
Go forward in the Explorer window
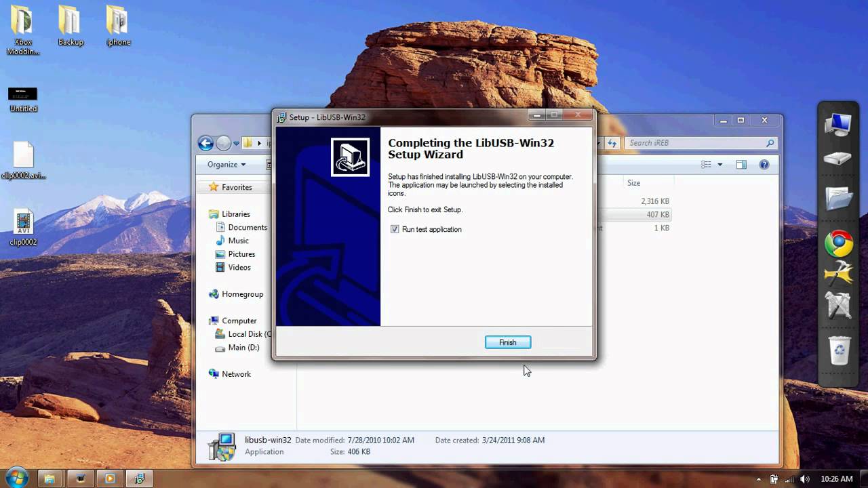point(224,143)
